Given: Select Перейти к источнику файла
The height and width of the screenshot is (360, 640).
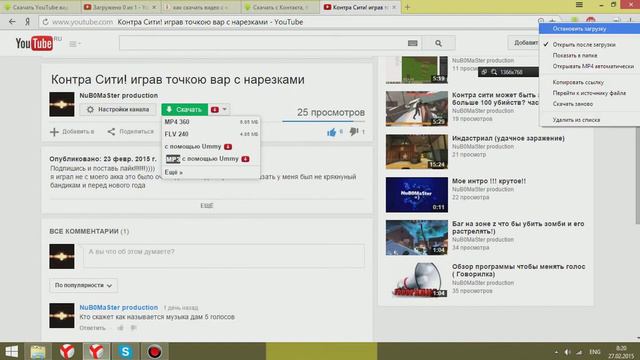Looking at the screenshot, I should tap(588, 93).
